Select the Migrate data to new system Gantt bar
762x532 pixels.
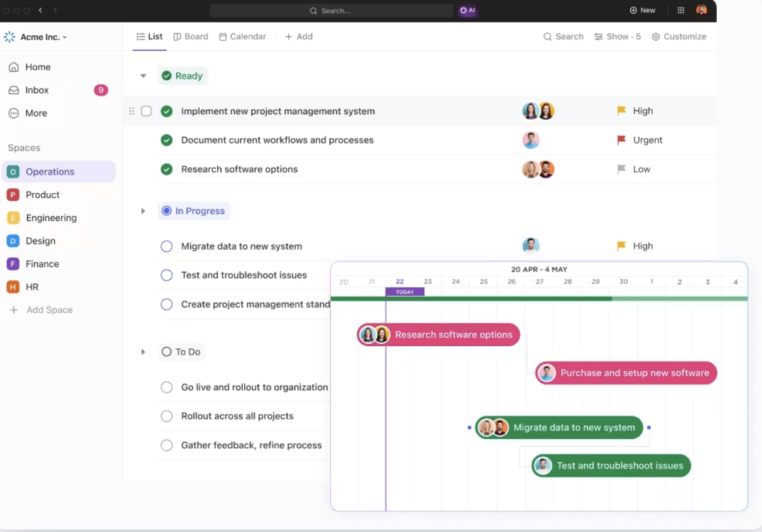coord(559,428)
